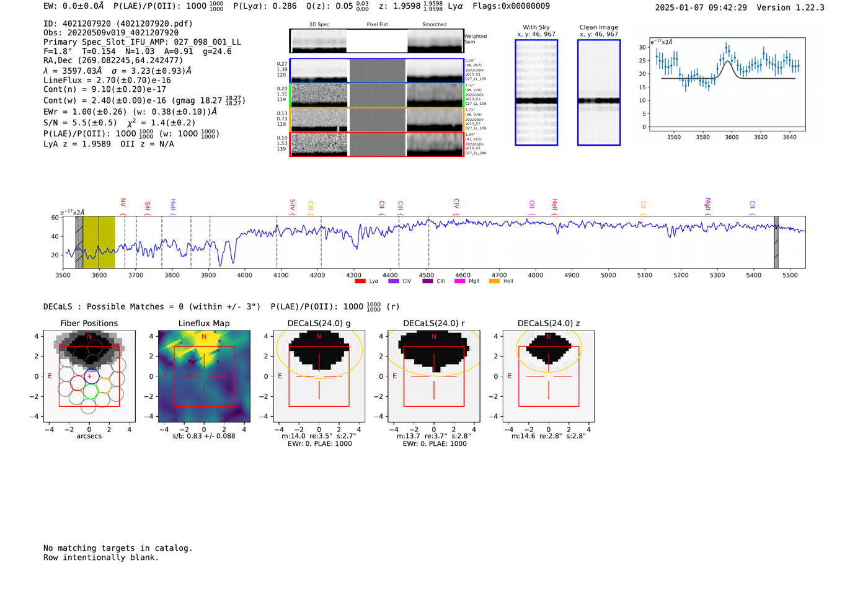Screen dimensions: 868x591
Task: Select the OII line marker label
Action: click(x=532, y=207)
